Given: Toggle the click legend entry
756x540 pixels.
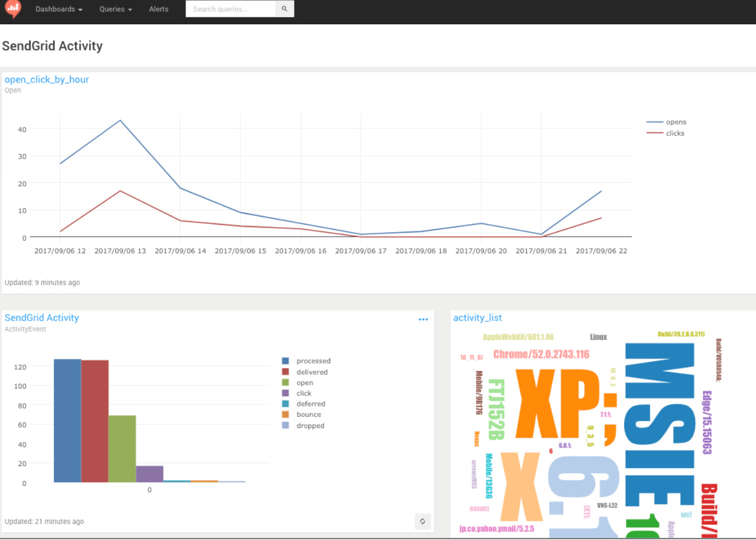Looking at the screenshot, I should point(296,393).
